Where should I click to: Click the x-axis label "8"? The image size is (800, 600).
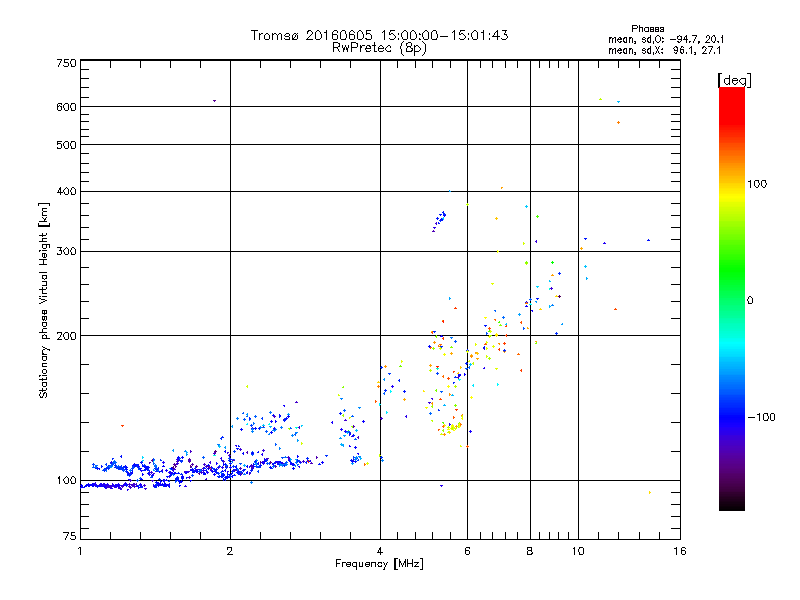(530, 551)
